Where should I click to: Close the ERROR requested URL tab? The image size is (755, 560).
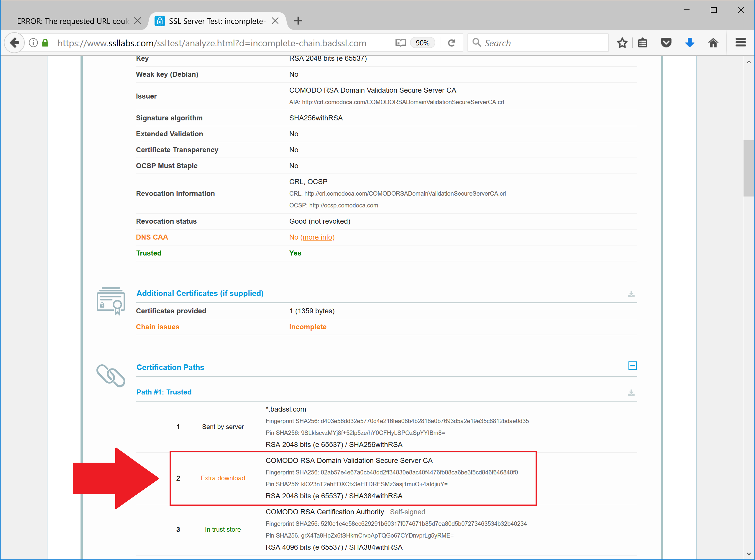click(137, 21)
